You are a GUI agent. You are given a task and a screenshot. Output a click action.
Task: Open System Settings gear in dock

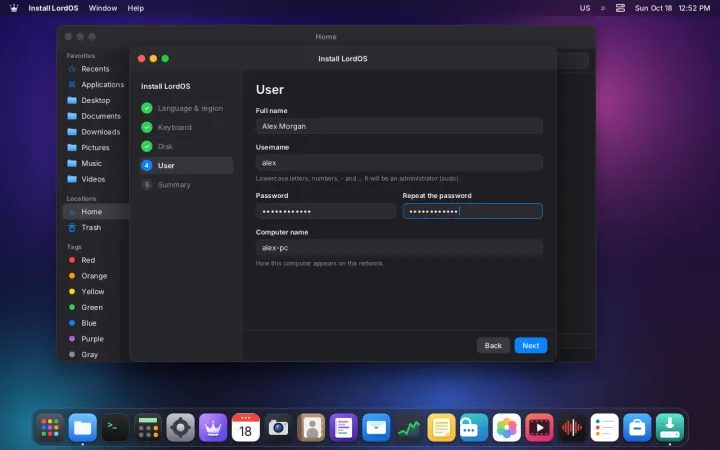click(x=180, y=428)
